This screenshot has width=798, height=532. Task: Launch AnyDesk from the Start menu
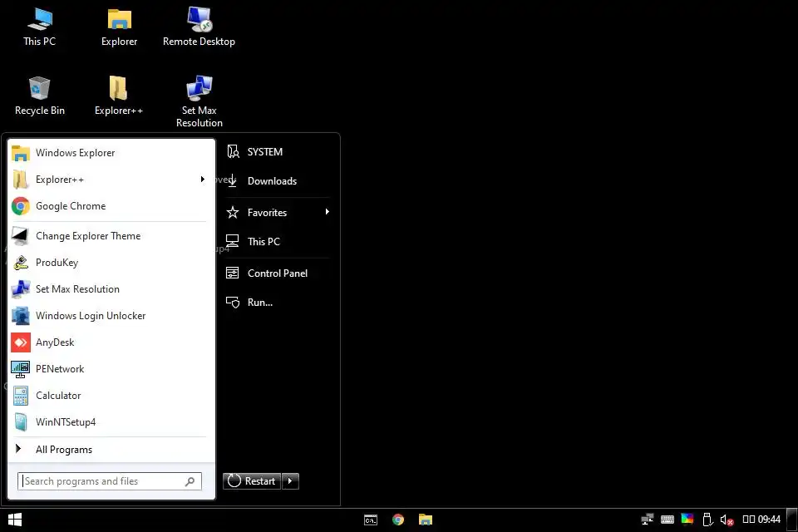[x=111, y=342]
